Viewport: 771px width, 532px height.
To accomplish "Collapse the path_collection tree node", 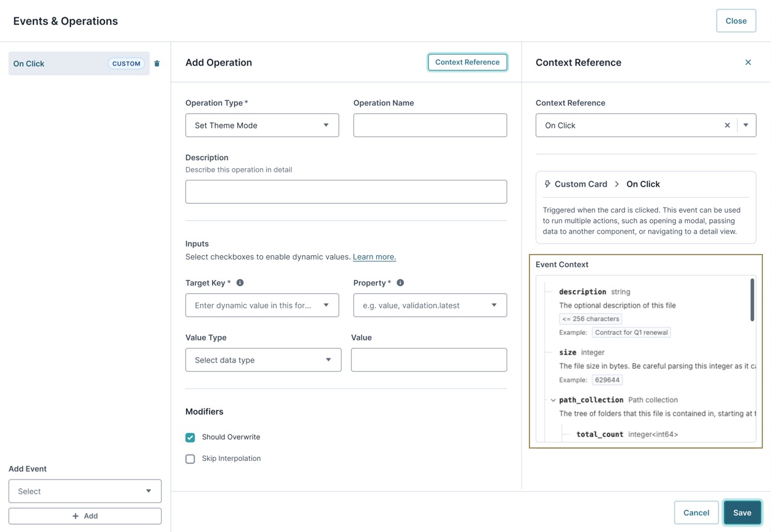I will (554, 400).
